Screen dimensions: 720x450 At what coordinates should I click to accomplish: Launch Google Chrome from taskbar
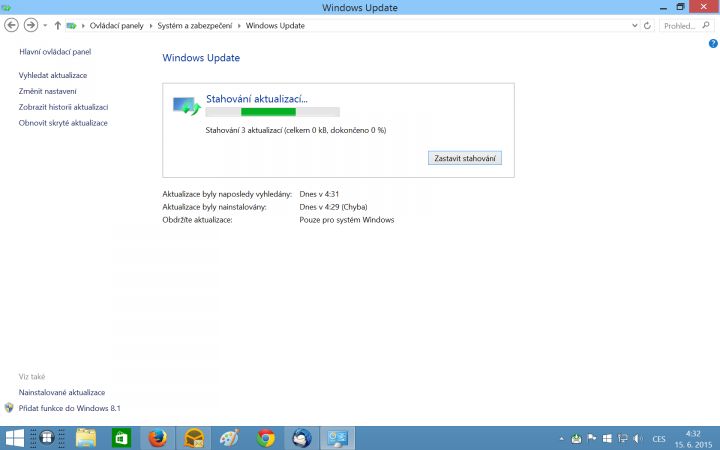[x=266, y=438]
